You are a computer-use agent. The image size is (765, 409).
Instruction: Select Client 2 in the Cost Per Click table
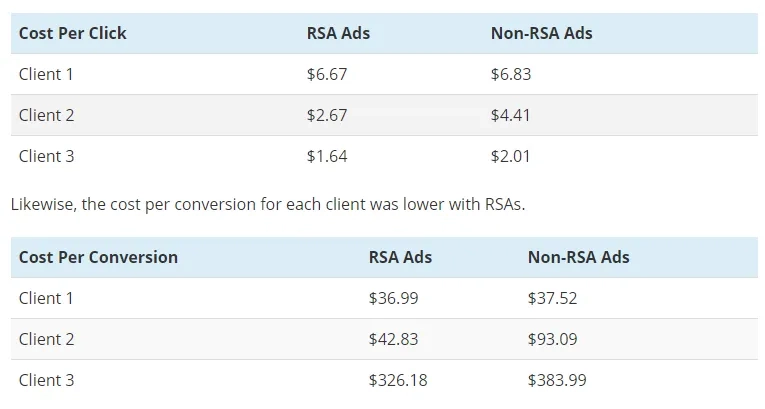click(x=46, y=115)
